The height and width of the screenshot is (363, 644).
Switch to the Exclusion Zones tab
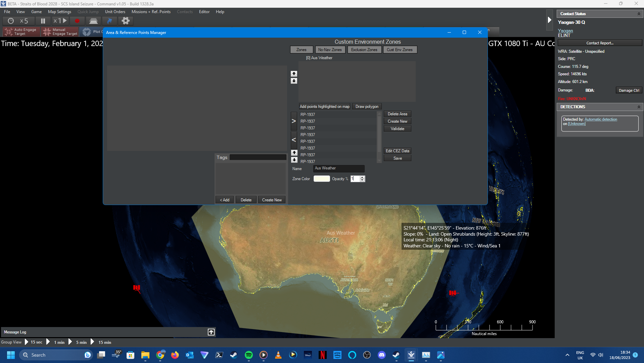(364, 50)
